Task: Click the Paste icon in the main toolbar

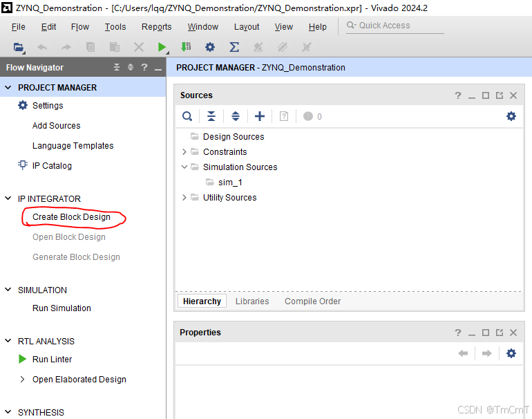Action: [115, 47]
